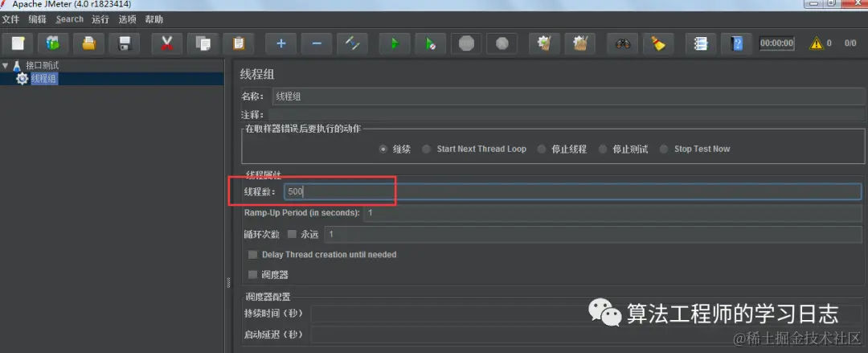The image size is (868, 353).
Task: Select Stop Test Now radio button
Action: pyautogui.click(x=664, y=149)
